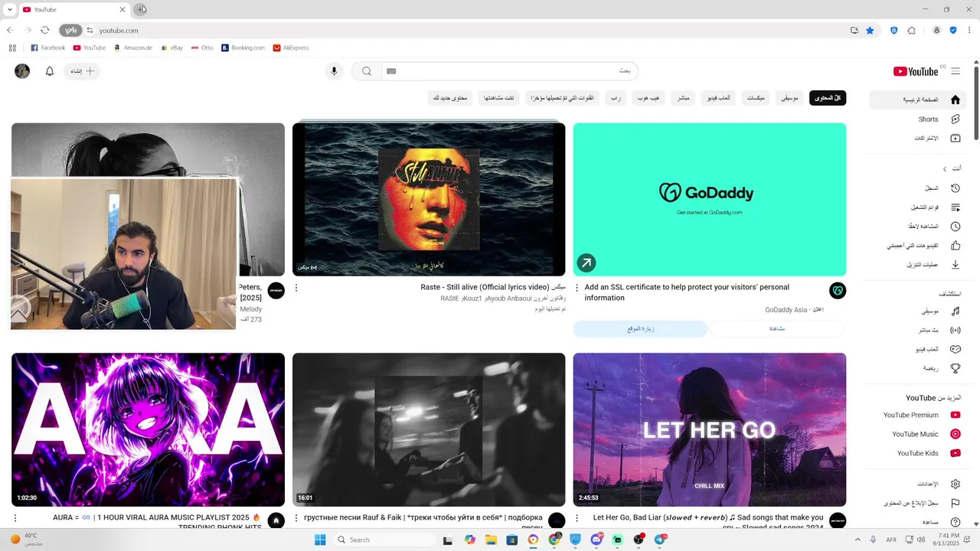
Task: Open options menu for Raste Still alive video
Action: click(x=296, y=288)
